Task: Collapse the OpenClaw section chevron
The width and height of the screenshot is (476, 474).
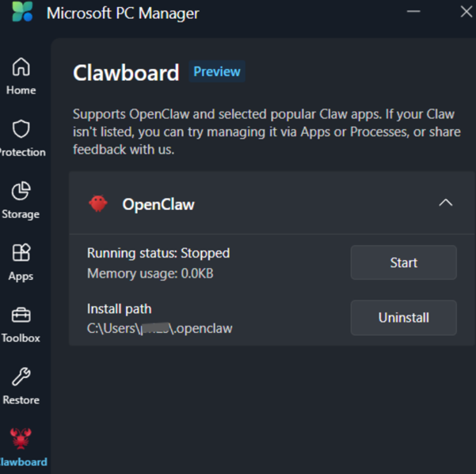Action: pos(446,203)
